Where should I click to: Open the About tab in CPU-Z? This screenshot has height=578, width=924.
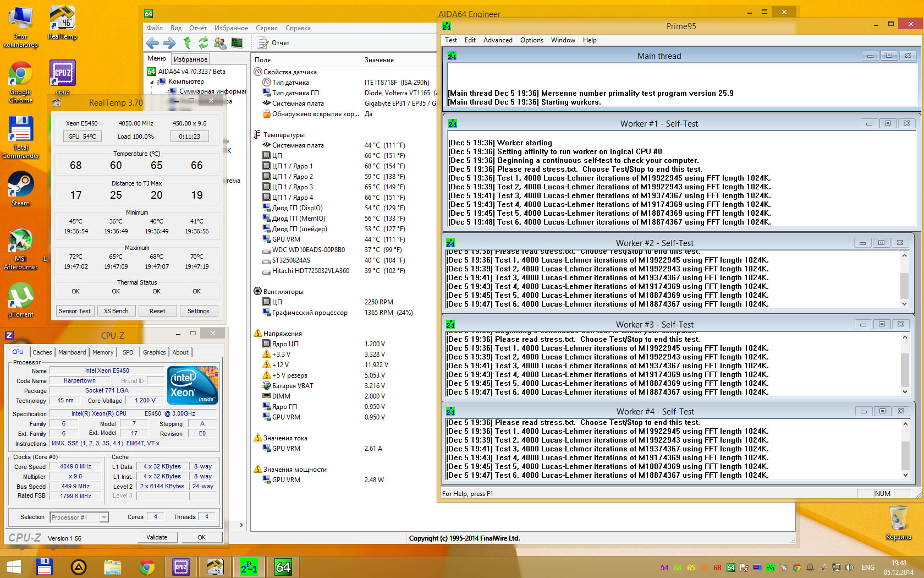point(180,352)
